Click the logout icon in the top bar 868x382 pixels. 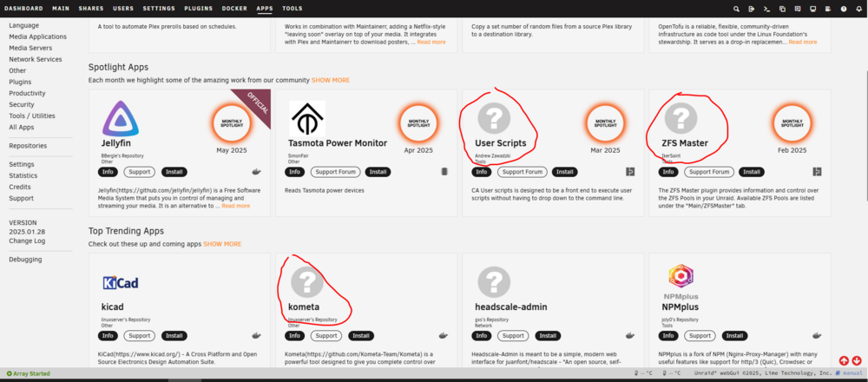point(751,9)
